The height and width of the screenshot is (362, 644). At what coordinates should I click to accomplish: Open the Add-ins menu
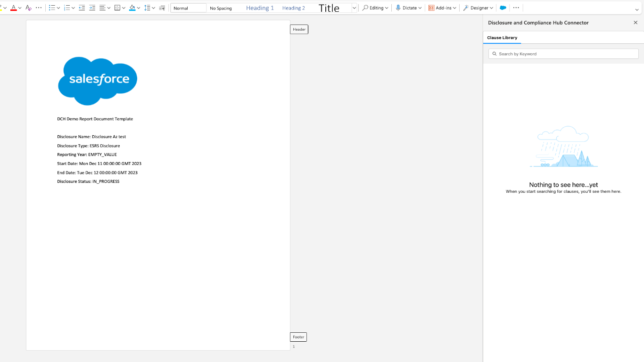point(442,8)
